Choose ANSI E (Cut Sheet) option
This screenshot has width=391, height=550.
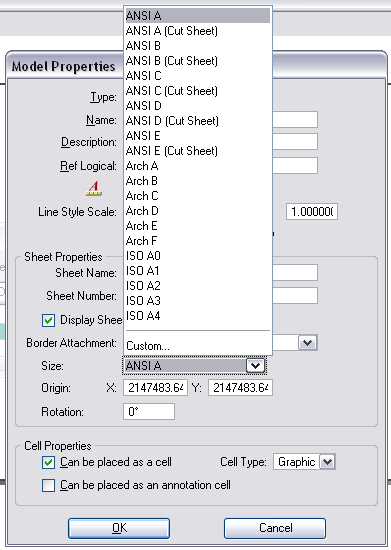(x=198, y=151)
